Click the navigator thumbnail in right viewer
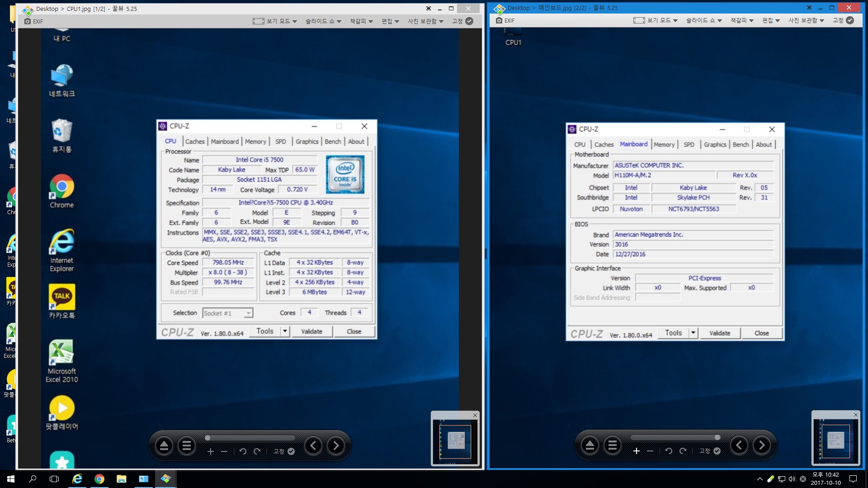The width and height of the screenshot is (868, 488). [x=836, y=441]
